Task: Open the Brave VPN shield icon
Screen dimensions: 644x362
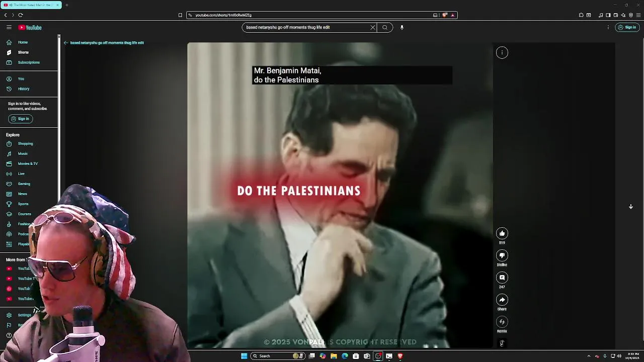Action: coord(631,15)
